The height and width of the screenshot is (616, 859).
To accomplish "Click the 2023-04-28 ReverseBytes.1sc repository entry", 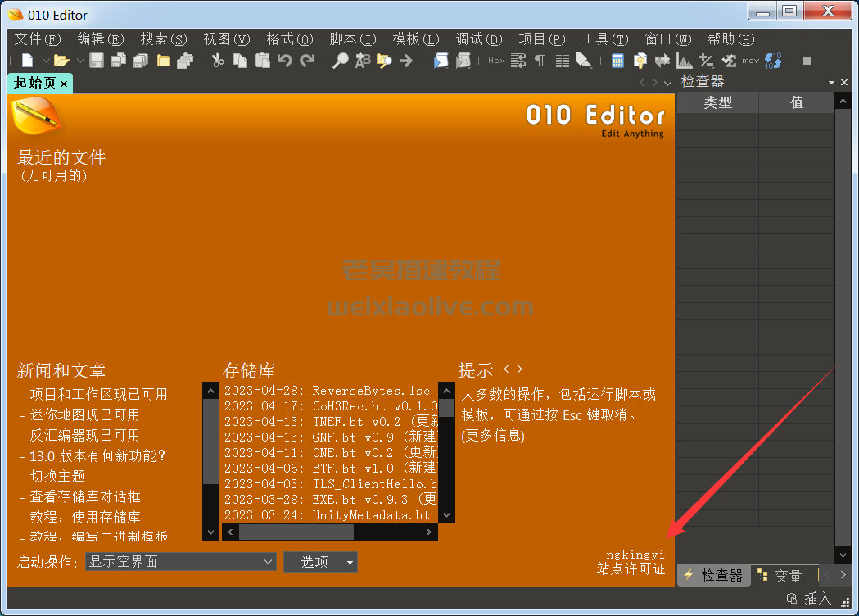I will tap(328, 391).
